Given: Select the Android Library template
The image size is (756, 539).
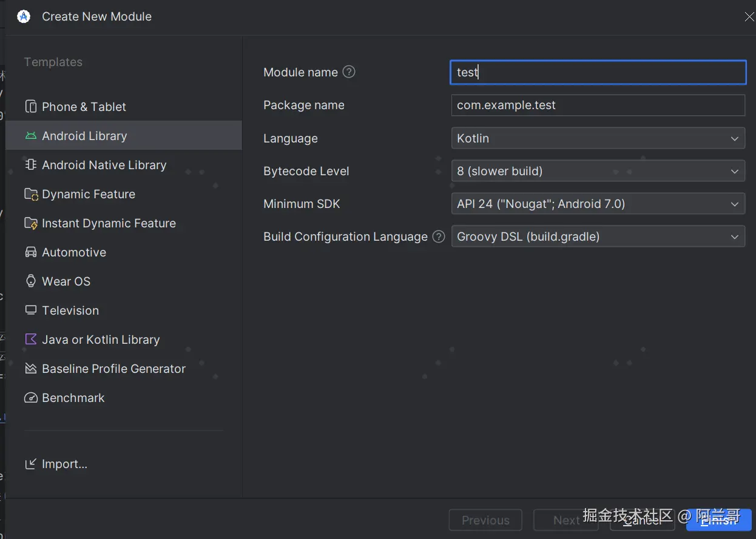Looking at the screenshot, I should 124,136.
